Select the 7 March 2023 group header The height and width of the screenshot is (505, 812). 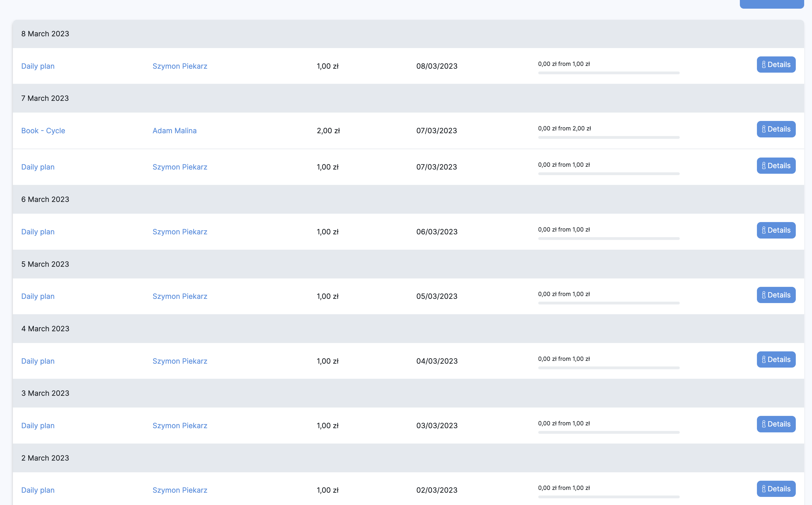tap(45, 98)
